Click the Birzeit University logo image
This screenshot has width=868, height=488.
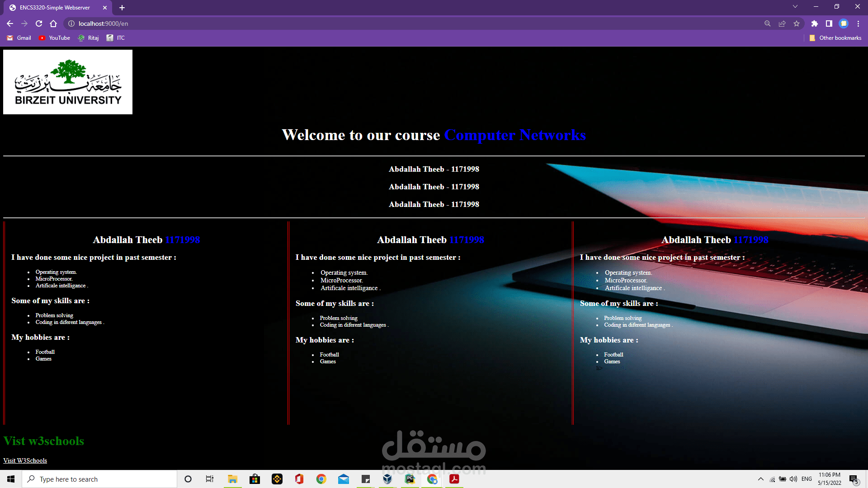click(x=68, y=82)
